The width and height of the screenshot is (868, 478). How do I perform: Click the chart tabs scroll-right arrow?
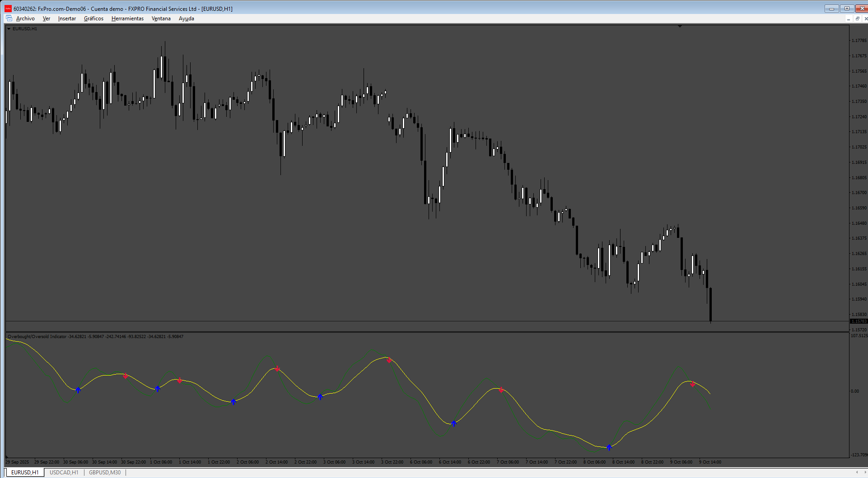pyautogui.click(x=864, y=472)
